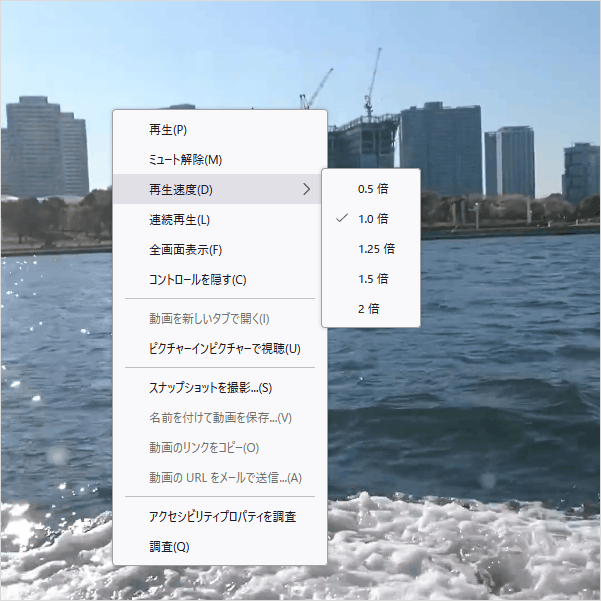Choose ミュート解除(M) to unmute the video
Viewport: 601px width, 601px height.
pos(220,159)
